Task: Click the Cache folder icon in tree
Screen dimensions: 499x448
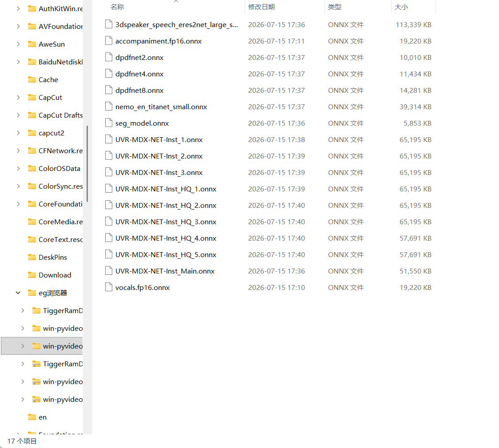Action: 32,79
